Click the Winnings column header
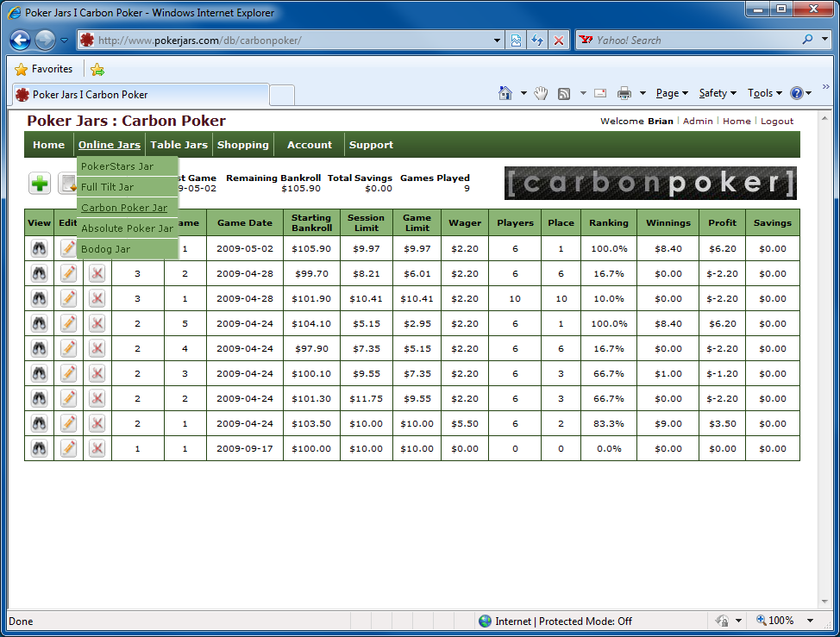 pyautogui.click(x=668, y=222)
